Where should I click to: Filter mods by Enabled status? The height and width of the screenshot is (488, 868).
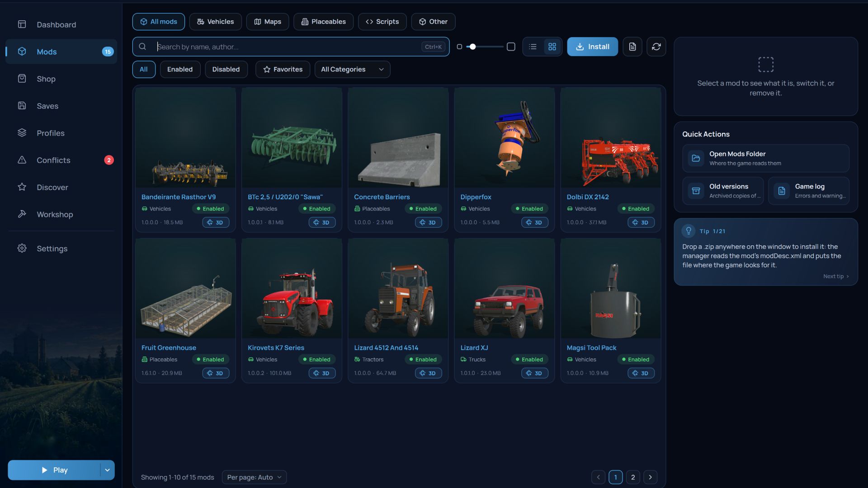click(x=180, y=69)
